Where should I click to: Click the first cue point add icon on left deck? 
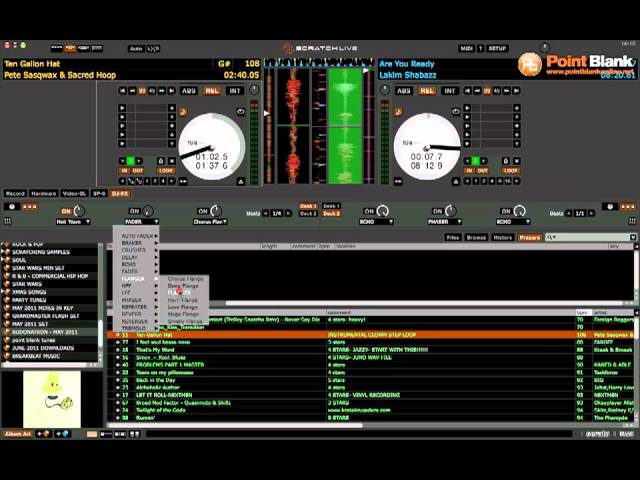pos(172,108)
